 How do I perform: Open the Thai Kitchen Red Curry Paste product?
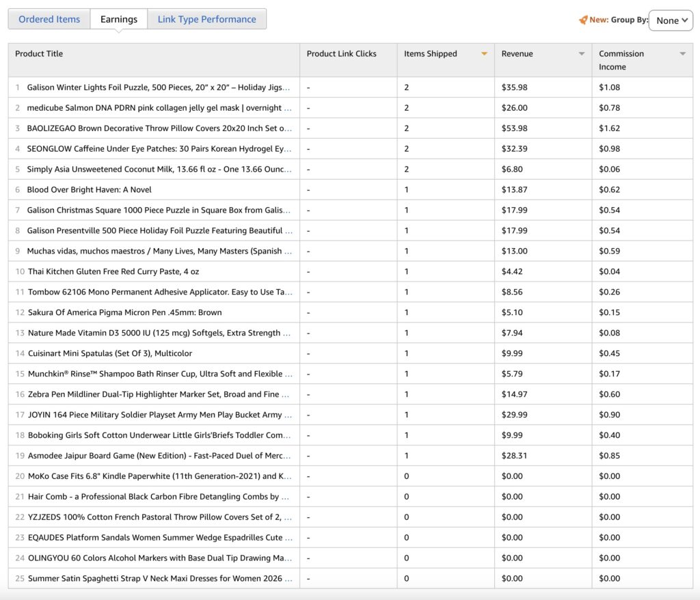(x=113, y=272)
